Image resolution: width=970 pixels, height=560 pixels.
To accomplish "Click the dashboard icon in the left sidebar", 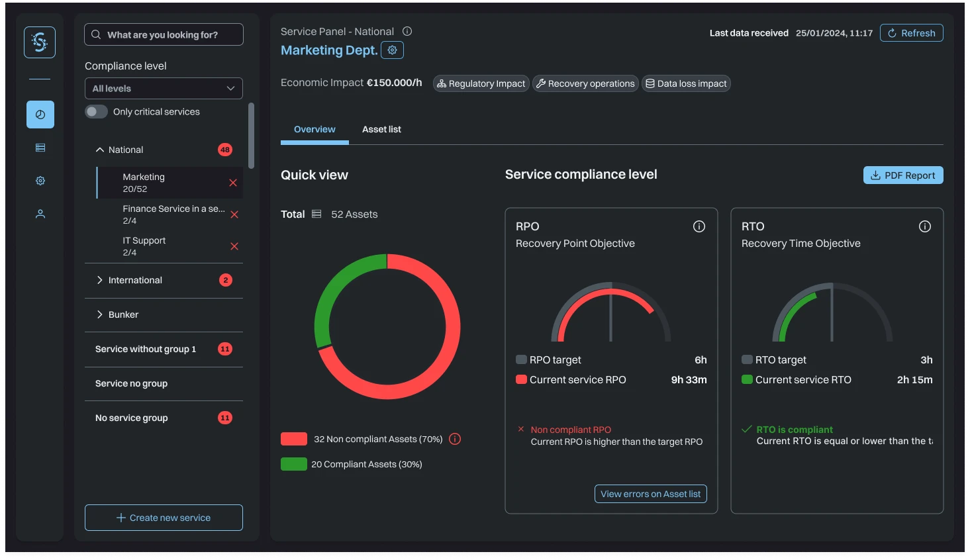I will point(40,115).
